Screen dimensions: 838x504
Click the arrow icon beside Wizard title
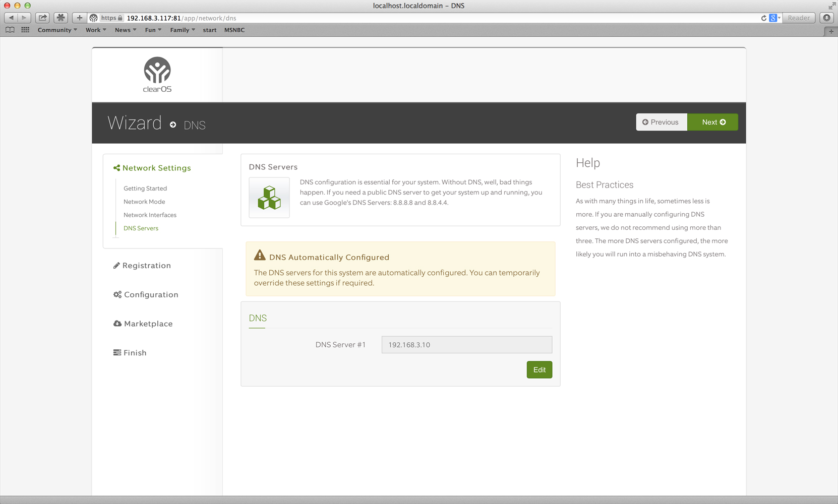coord(173,124)
